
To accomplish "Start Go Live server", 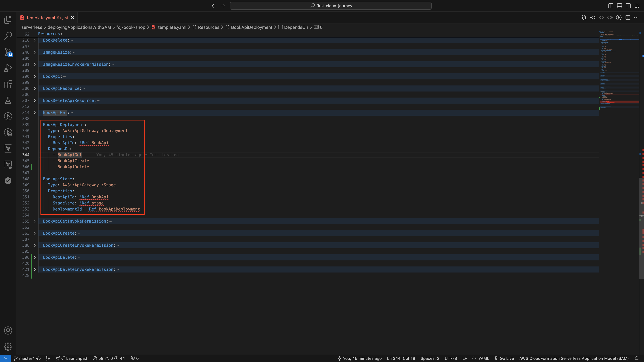I will (504, 358).
